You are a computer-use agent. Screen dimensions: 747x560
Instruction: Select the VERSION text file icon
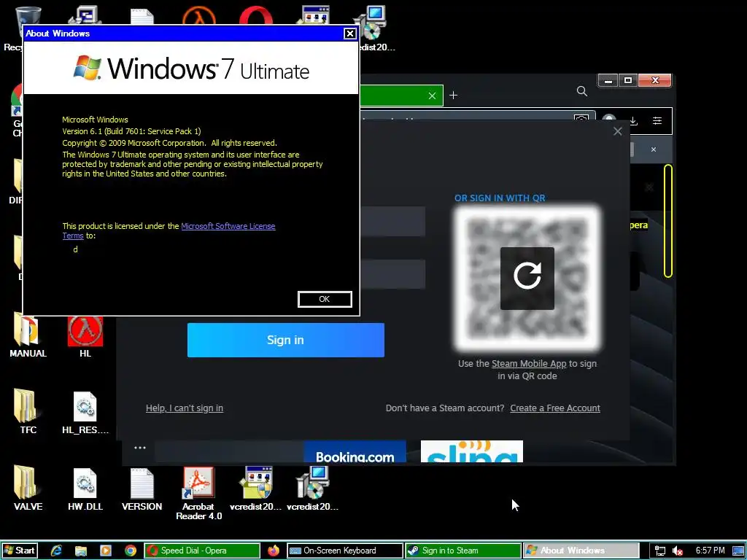click(142, 489)
